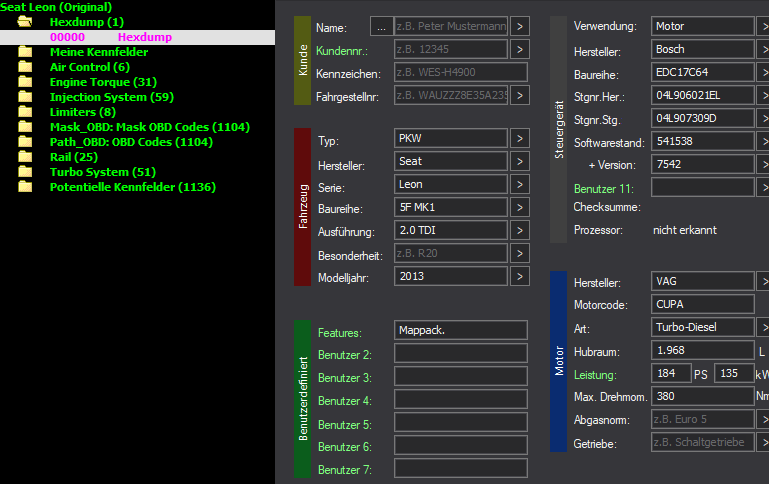This screenshot has height=484, width=769.
Task: Open the arrow dropdown for the Name field
Action: [x=520, y=26]
